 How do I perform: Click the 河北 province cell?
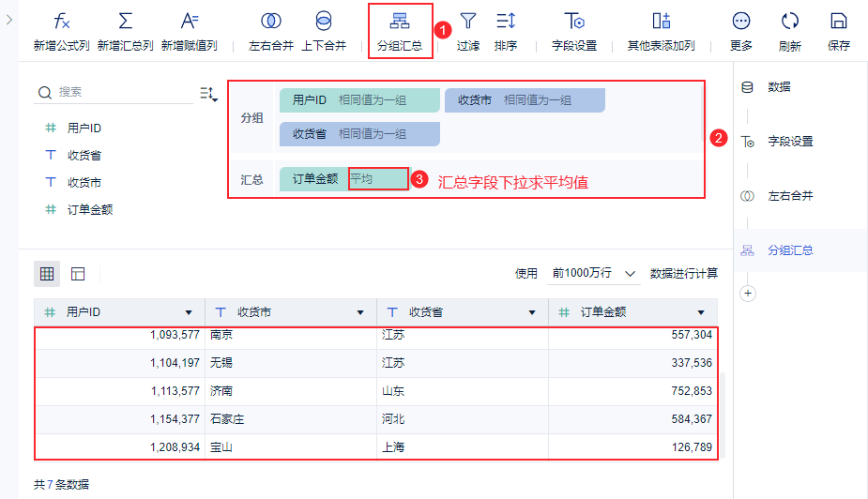(x=463, y=419)
